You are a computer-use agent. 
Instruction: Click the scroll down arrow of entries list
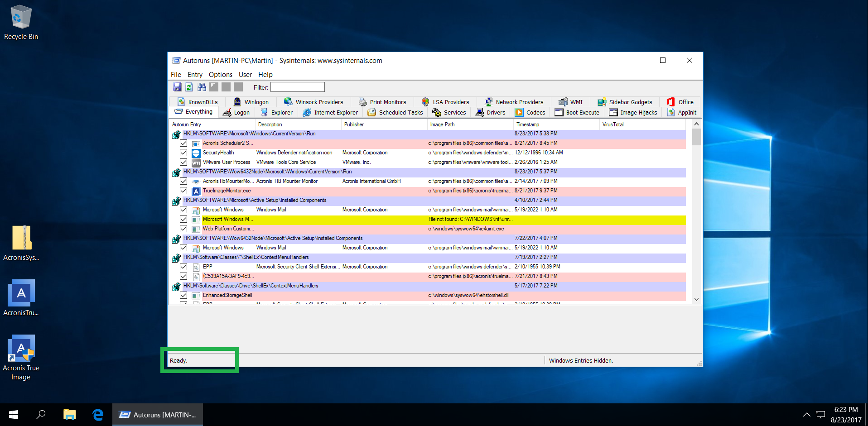[x=696, y=299]
